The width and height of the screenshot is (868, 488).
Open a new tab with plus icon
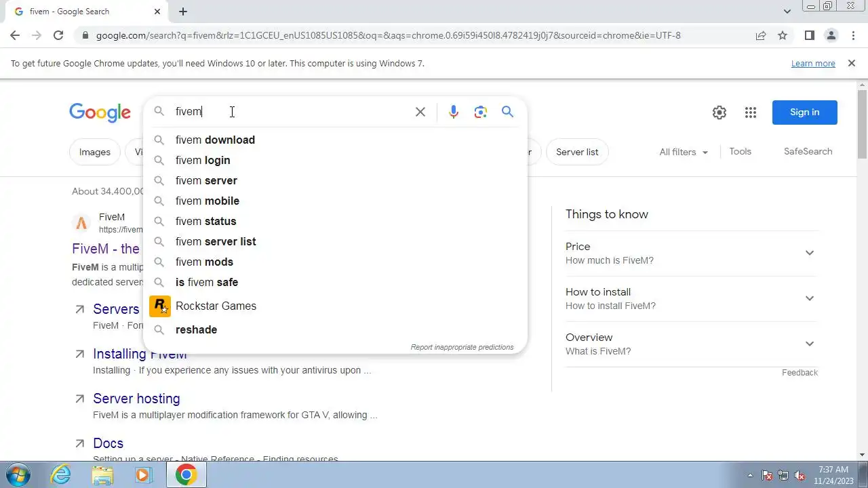pos(183,12)
